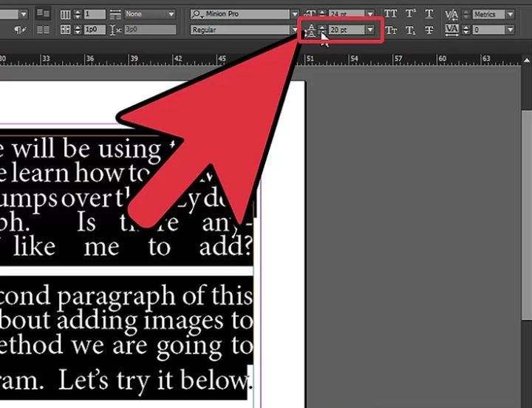Apply Subscript formatting
The height and width of the screenshot is (408, 532).
pyautogui.click(x=410, y=30)
